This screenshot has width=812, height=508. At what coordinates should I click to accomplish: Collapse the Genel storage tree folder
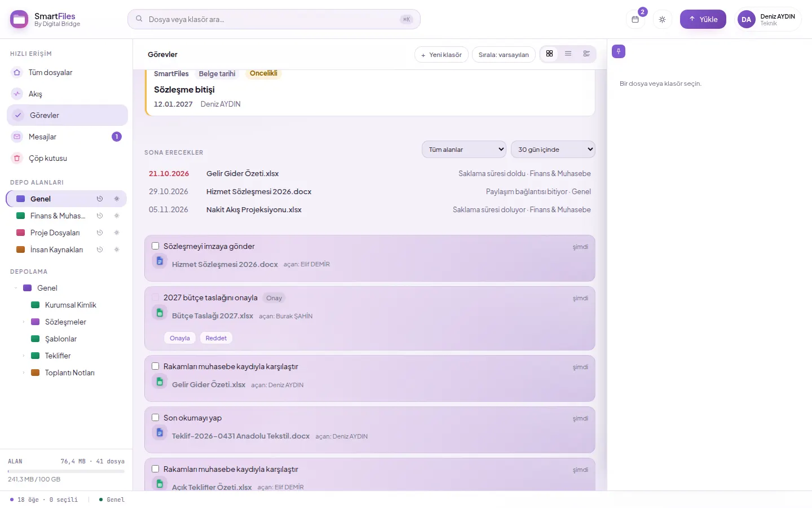(16, 288)
